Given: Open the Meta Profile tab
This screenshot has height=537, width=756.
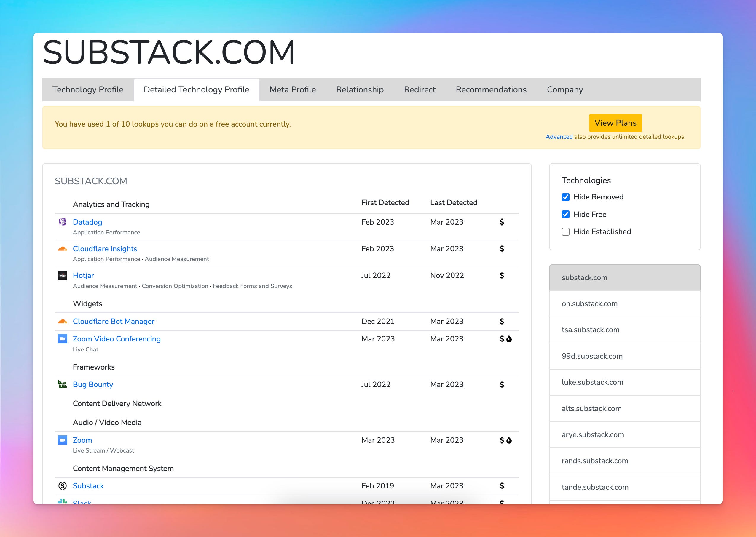Looking at the screenshot, I should tap(293, 89).
